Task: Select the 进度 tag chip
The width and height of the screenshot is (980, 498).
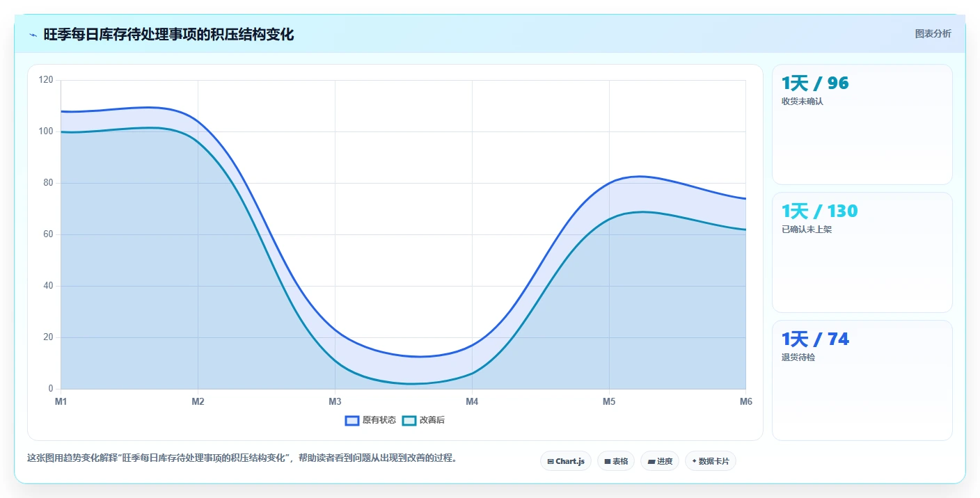Action: (660, 461)
